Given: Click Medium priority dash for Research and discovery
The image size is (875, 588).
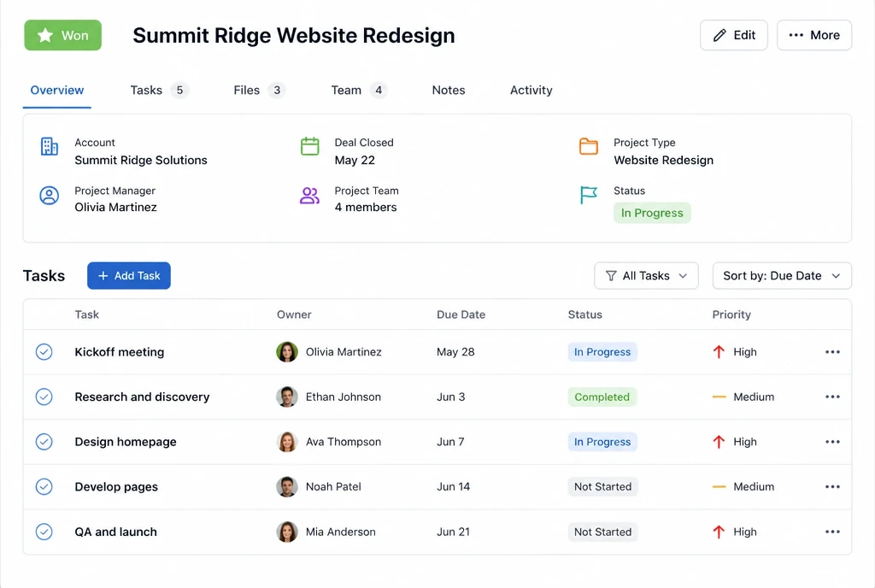Looking at the screenshot, I should pyautogui.click(x=719, y=397).
